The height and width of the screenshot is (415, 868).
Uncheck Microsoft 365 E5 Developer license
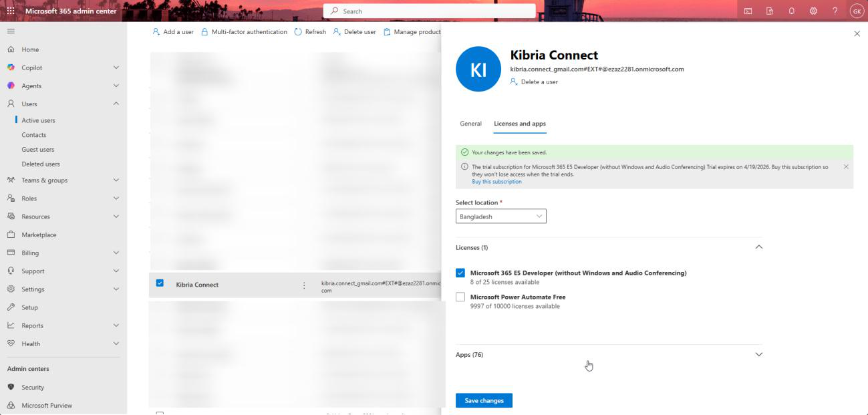pyautogui.click(x=460, y=273)
